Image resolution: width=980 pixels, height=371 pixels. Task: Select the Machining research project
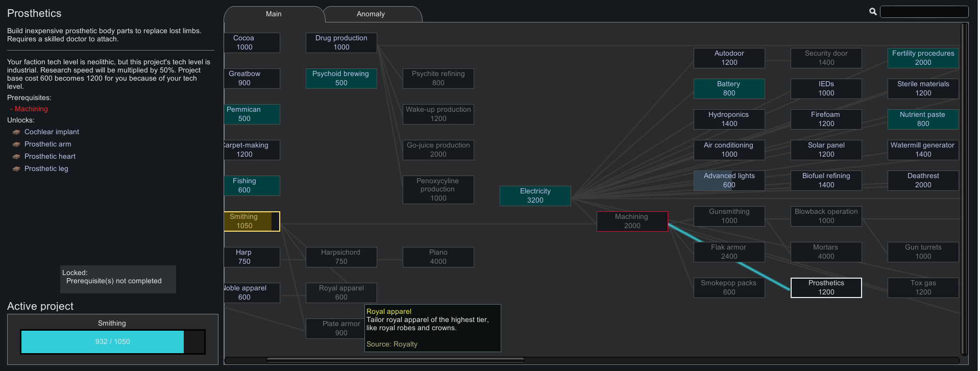pos(632,221)
